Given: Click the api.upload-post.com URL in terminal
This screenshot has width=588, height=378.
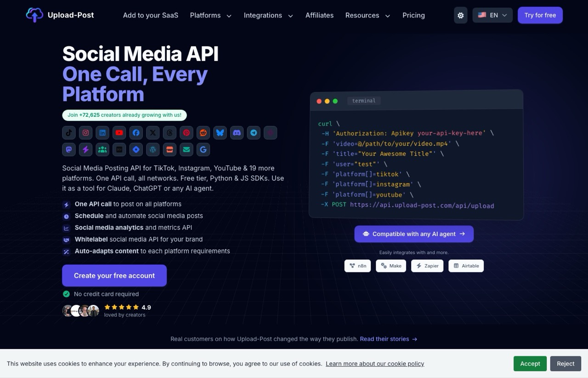Looking at the screenshot, I should click(422, 205).
